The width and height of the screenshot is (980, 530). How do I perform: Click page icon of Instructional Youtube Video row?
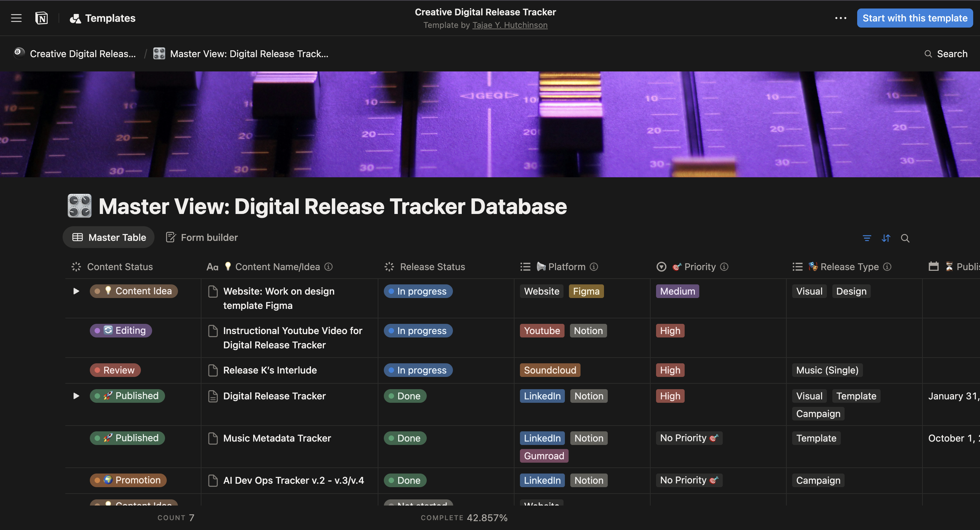point(213,331)
